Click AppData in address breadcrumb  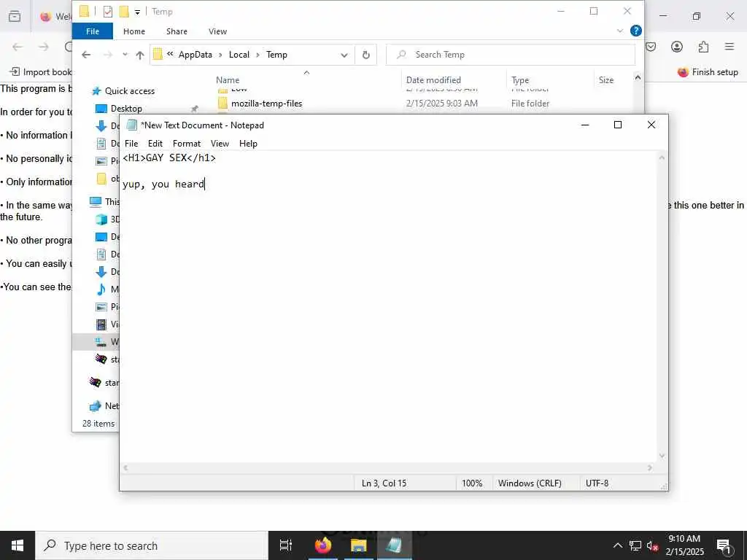click(x=195, y=55)
